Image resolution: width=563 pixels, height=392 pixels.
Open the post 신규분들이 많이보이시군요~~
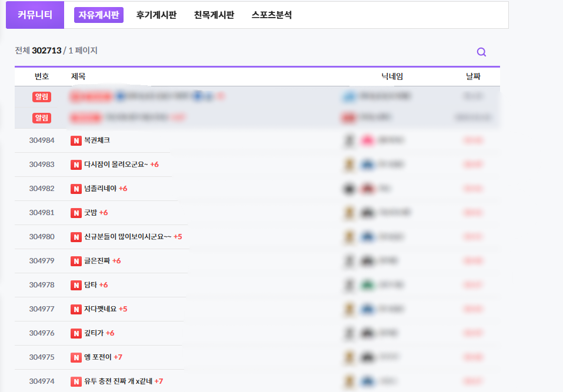(128, 237)
